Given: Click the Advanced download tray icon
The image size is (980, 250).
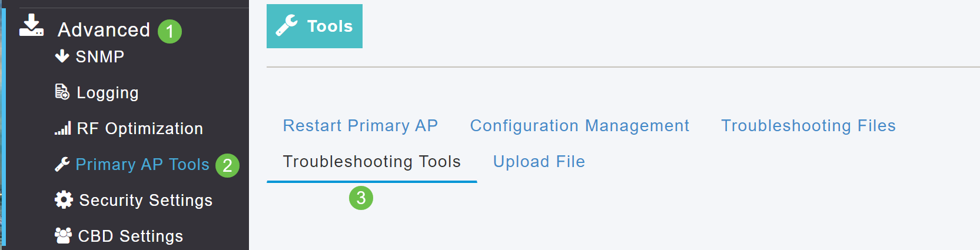Looking at the screenshot, I should coord(31,26).
